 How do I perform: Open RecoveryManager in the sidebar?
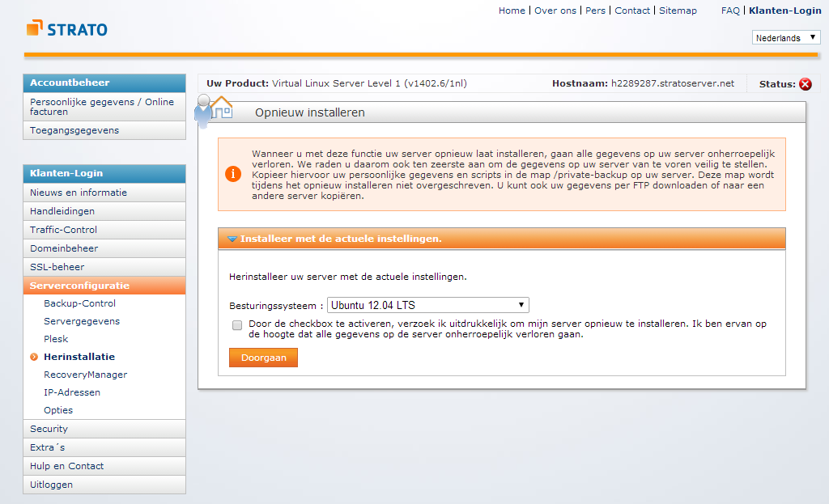pos(85,375)
